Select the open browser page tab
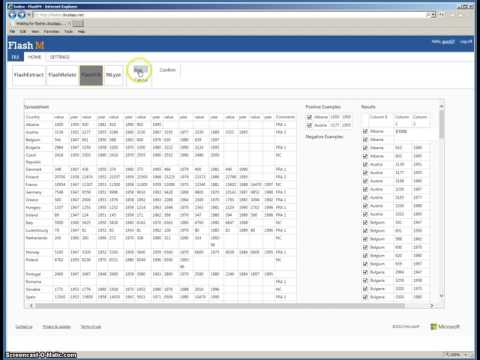The image size is (480, 360). [42, 24]
